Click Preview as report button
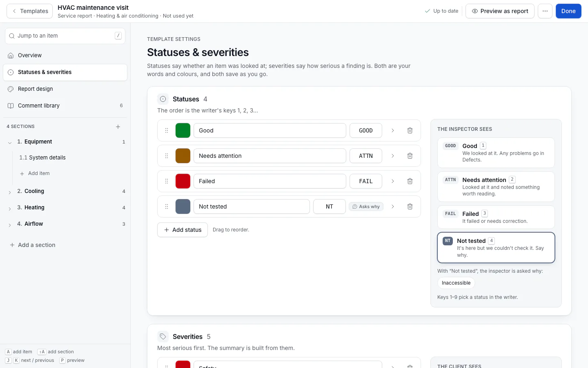588x368 pixels. pos(500,11)
